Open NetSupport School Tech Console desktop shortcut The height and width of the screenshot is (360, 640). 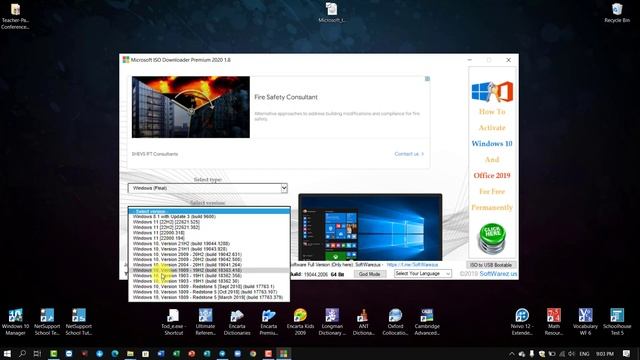point(47,322)
